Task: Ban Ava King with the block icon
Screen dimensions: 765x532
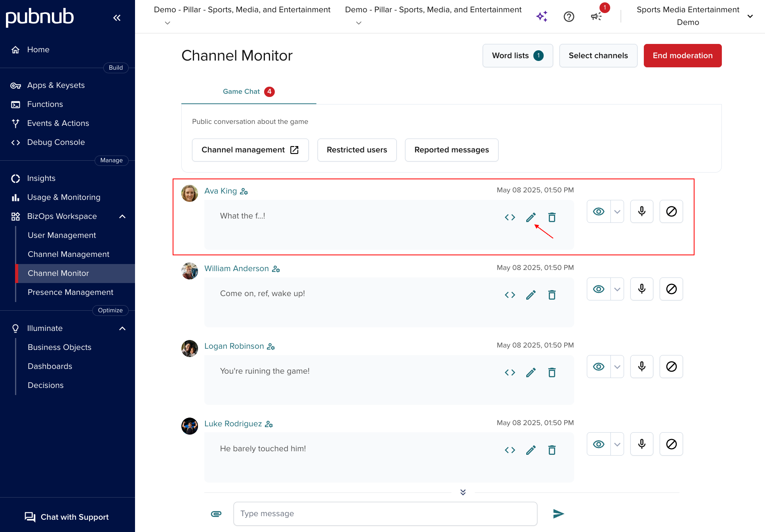Action: pyautogui.click(x=671, y=211)
